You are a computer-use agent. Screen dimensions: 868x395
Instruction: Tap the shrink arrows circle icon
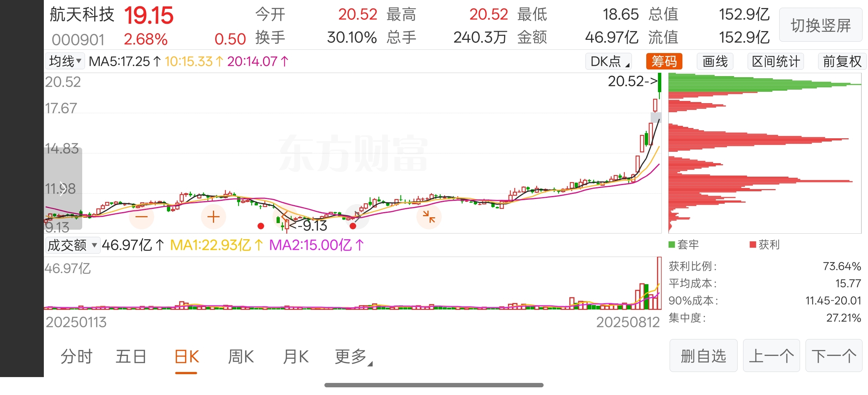point(429,217)
